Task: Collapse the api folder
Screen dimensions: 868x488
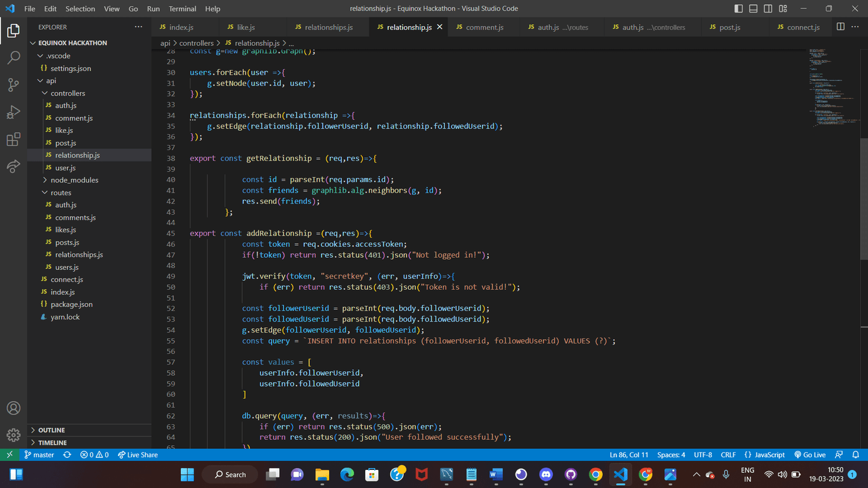Action: tap(89, 81)
